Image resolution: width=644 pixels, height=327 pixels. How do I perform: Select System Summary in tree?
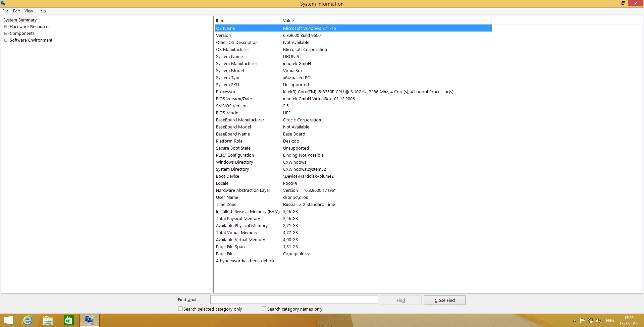pyautogui.click(x=20, y=20)
